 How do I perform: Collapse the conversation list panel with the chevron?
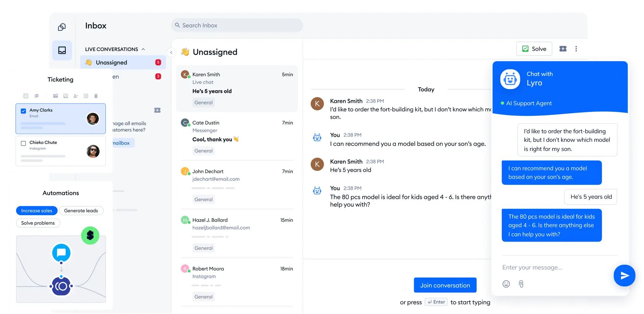171,52
